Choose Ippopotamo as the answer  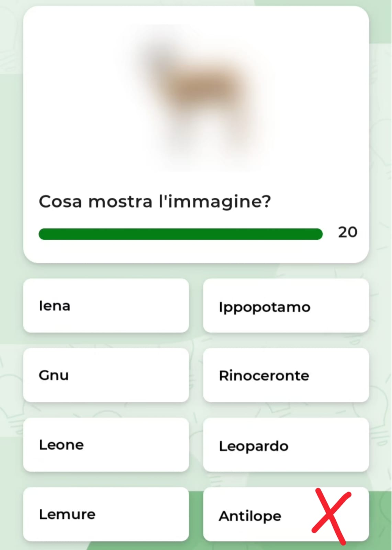pos(286,306)
